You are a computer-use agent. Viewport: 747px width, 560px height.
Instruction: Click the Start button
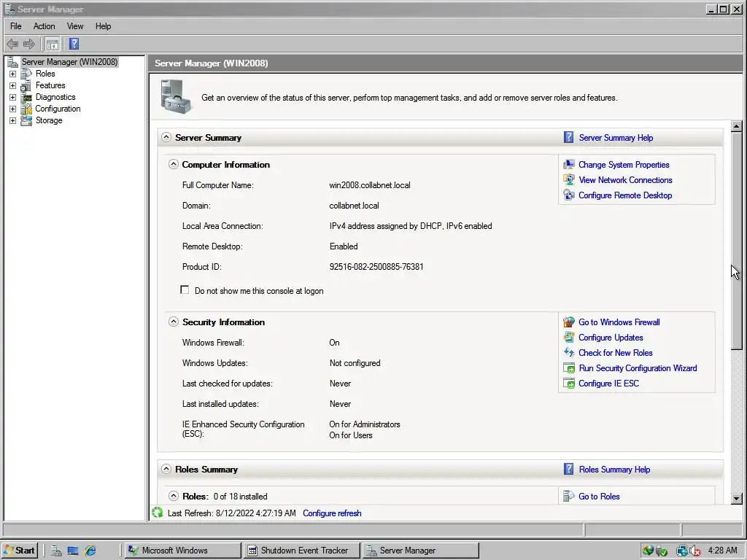pos(20,551)
